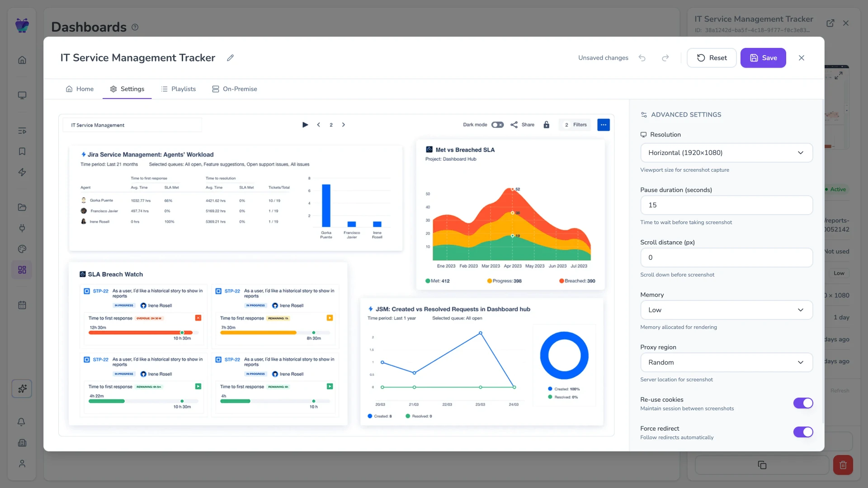Click the Share icon in preview
868x488 pixels.
pyautogui.click(x=514, y=125)
